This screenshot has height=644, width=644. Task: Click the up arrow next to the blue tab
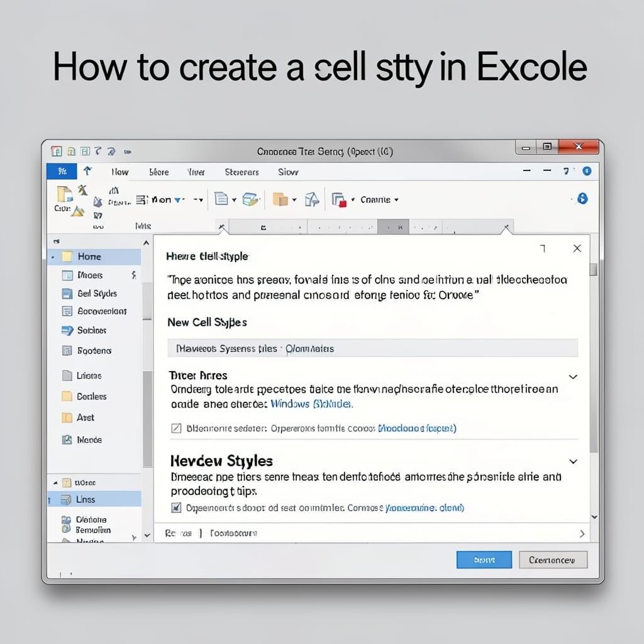point(87,171)
